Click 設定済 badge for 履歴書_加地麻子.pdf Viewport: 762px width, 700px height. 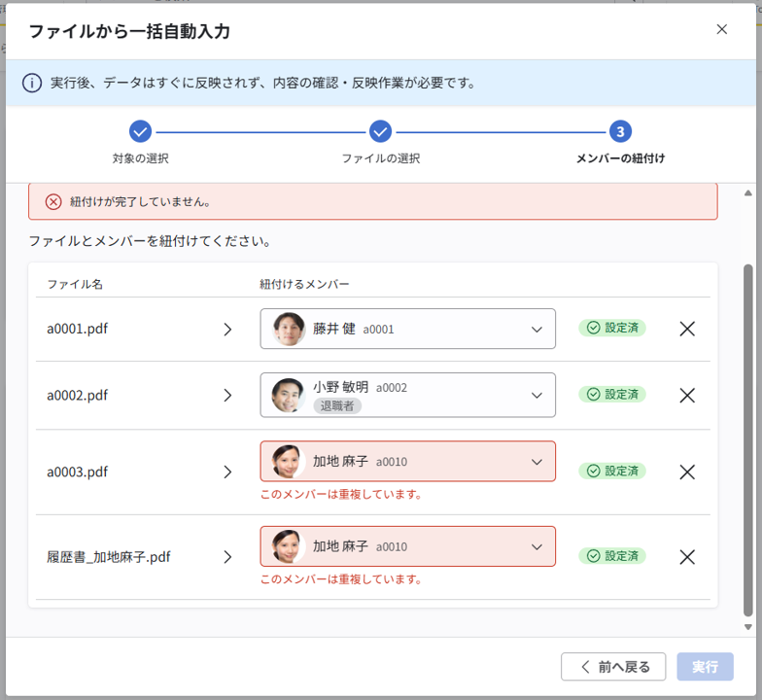[x=612, y=556]
